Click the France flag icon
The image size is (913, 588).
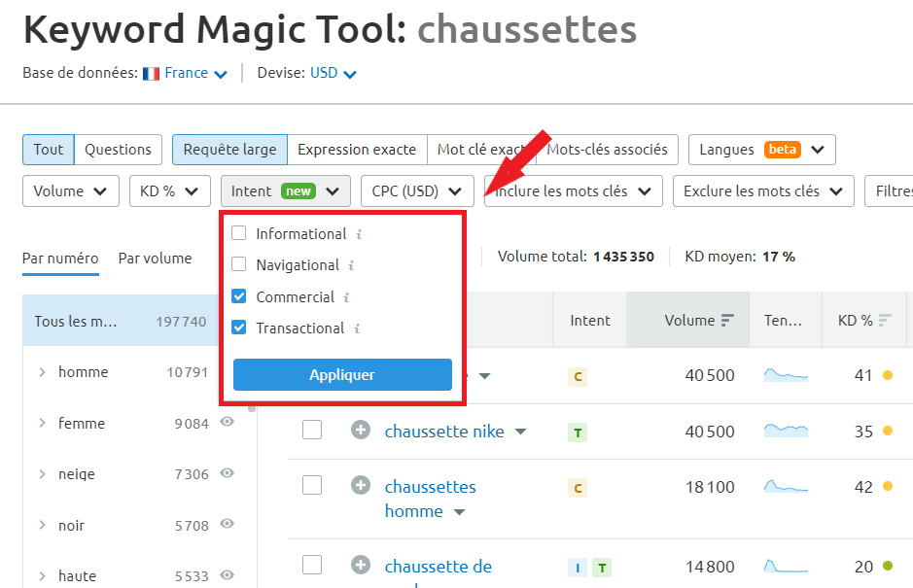150,72
